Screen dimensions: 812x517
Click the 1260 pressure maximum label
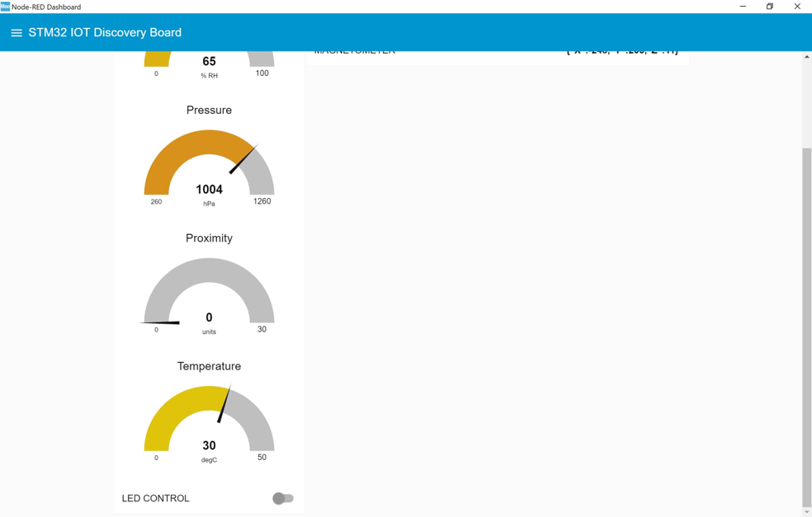pos(262,201)
